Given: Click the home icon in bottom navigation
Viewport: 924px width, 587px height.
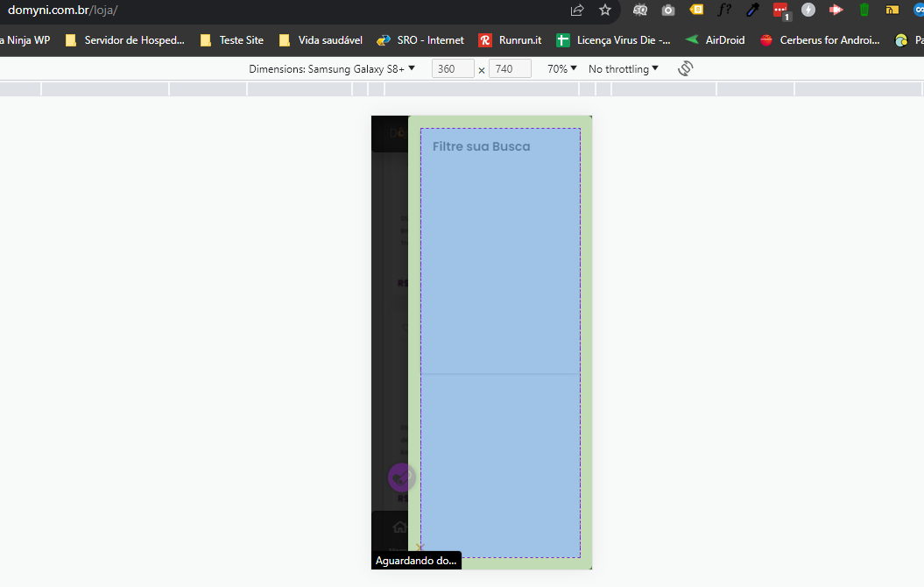Looking at the screenshot, I should click(x=399, y=527).
